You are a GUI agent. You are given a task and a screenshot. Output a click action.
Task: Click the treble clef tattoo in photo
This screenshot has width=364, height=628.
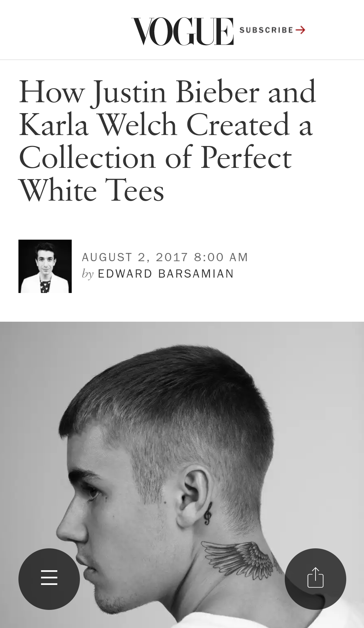pyautogui.click(x=208, y=513)
